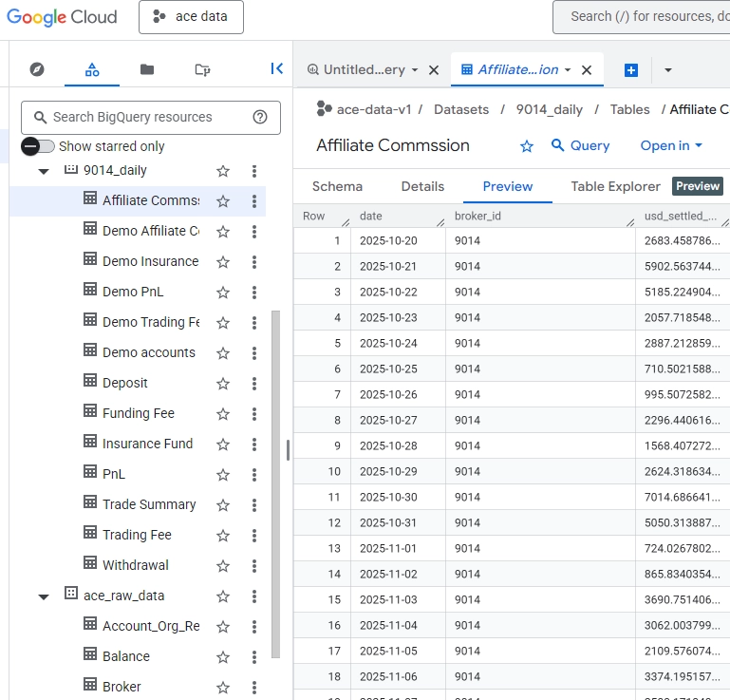Open more actions for Insurance Fund table

[254, 445]
